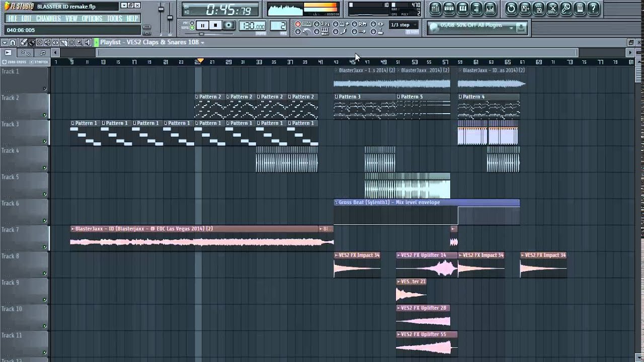
Task: Open Playlist options menu arrow
Action: tap(5, 43)
